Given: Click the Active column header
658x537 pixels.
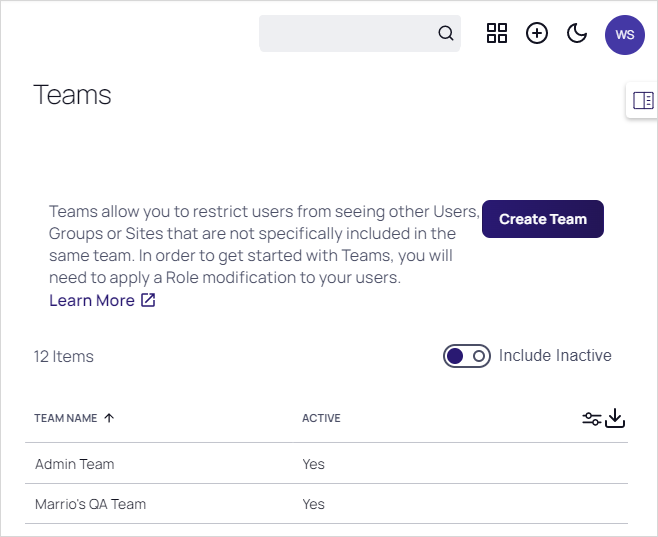Looking at the screenshot, I should [x=321, y=419].
